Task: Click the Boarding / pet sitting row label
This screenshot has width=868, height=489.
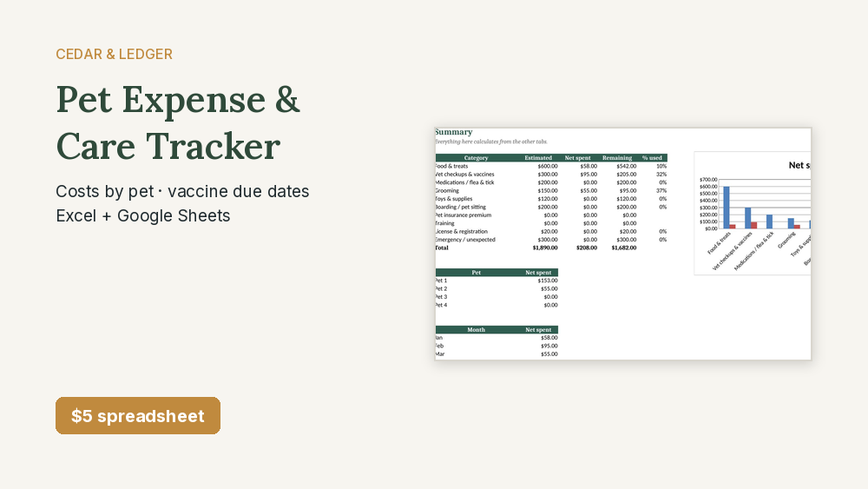Action: 461,207
